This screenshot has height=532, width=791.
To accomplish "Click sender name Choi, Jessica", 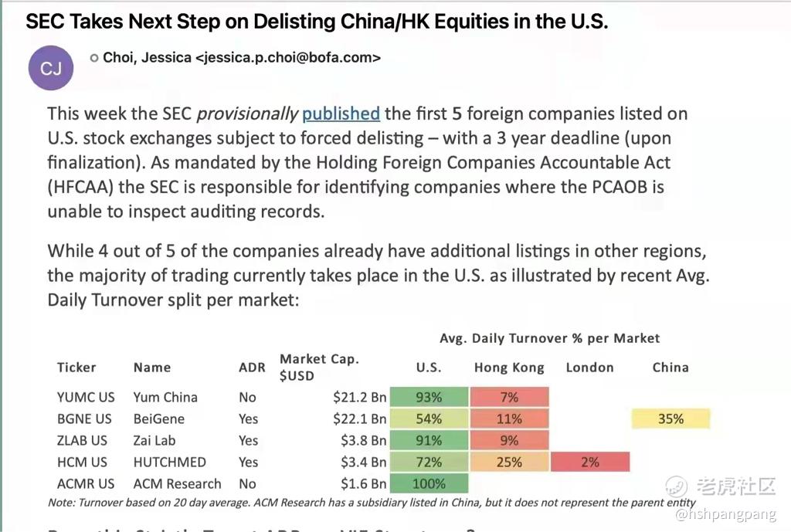I will click(147, 58).
